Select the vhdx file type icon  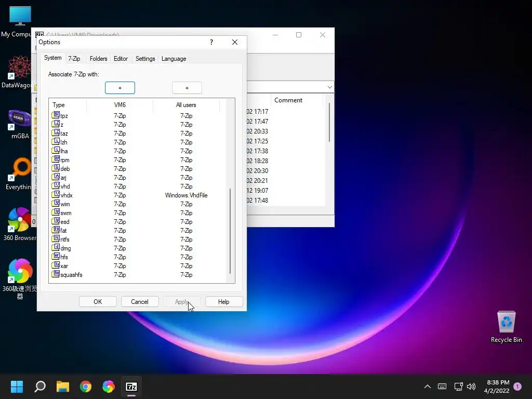(56, 194)
